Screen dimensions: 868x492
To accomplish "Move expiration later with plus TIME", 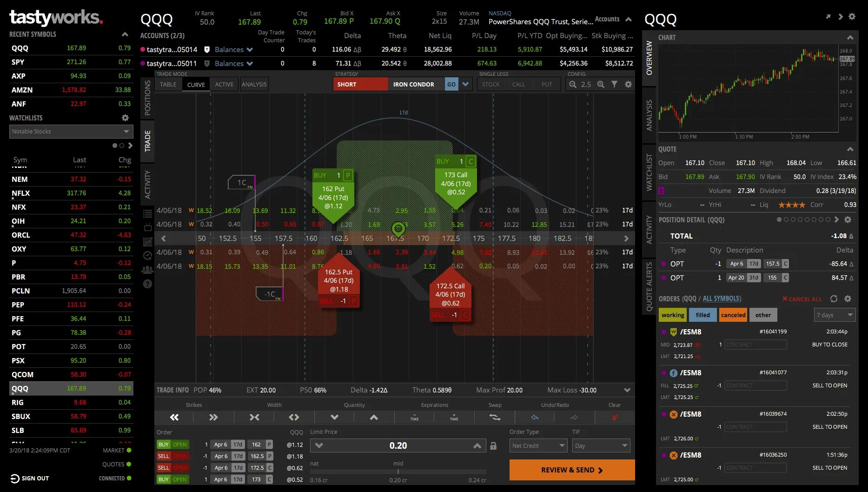I will (x=454, y=417).
